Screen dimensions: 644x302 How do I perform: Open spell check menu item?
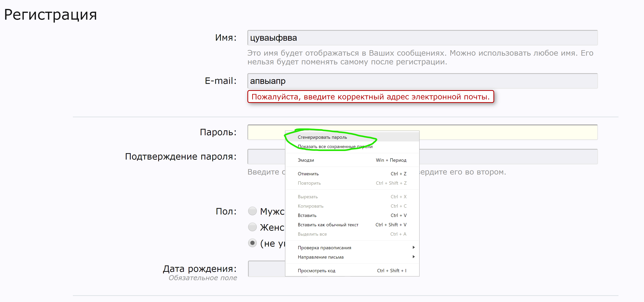click(x=324, y=248)
